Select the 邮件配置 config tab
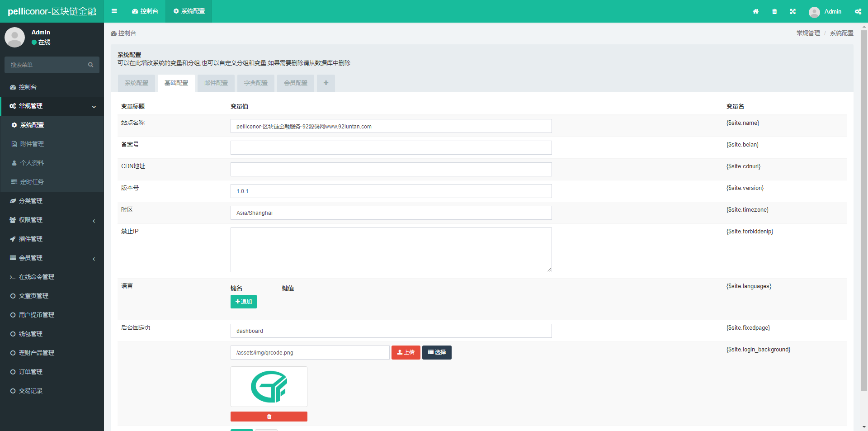 tap(216, 83)
